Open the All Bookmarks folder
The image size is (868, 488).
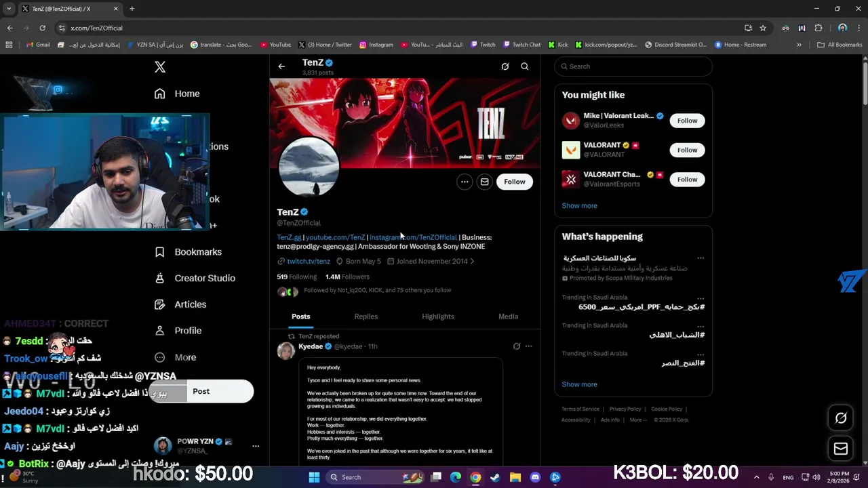point(840,45)
